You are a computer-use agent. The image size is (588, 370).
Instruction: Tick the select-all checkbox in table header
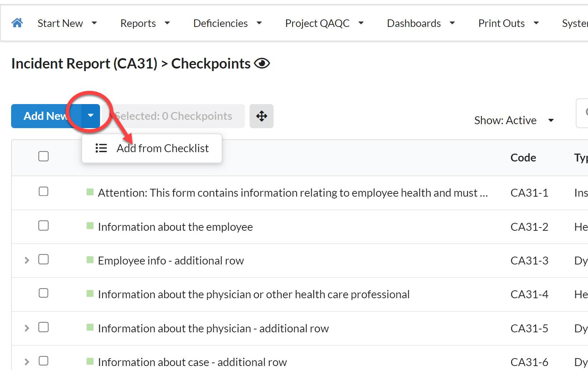tap(43, 156)
